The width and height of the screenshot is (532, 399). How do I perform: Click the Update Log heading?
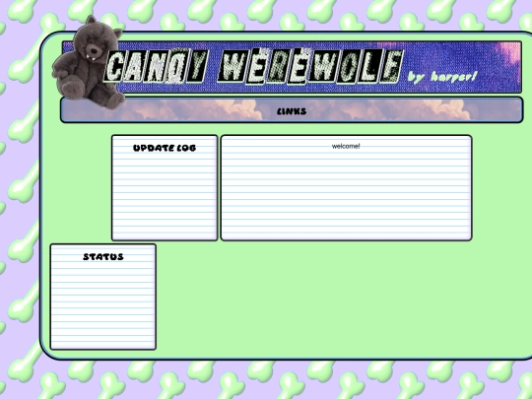[165, 148]
